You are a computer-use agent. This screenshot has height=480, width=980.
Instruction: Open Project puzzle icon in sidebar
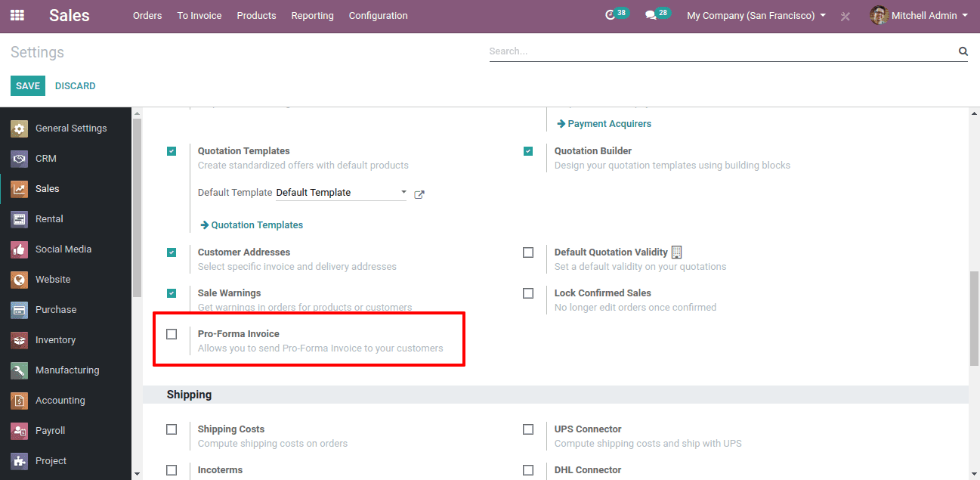coord(20,461)
